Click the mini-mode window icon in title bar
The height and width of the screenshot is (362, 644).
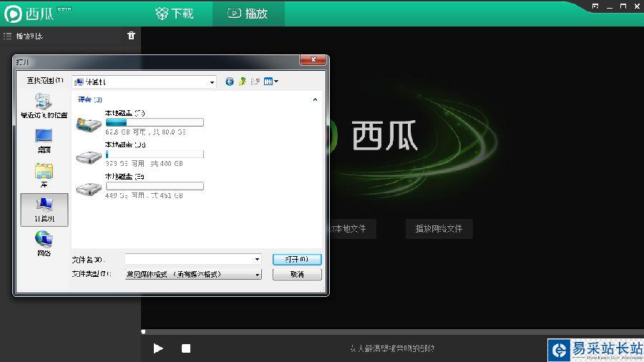tap(595, 6)
